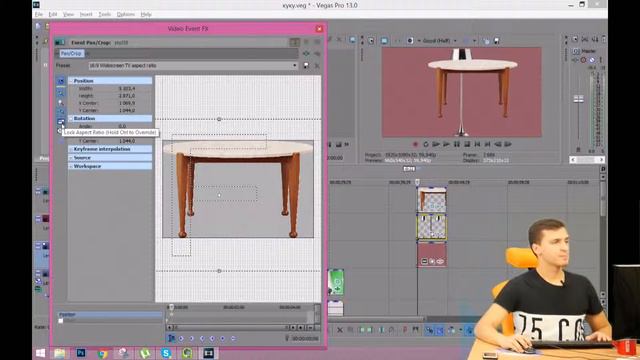
Task: Click the Save Preset icon
Action: click(x=306, y=65)
